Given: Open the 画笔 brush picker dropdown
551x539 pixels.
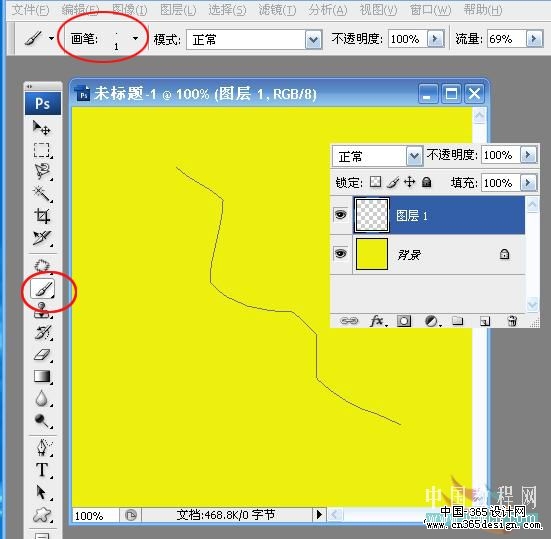Looking at the screenshot, I should pyautogui.click(x=135, y=38).
